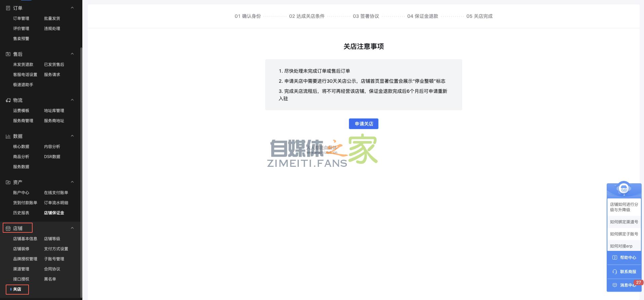
Task: Select 店铺保证金 in sidebar
Action: pos(54,213)
